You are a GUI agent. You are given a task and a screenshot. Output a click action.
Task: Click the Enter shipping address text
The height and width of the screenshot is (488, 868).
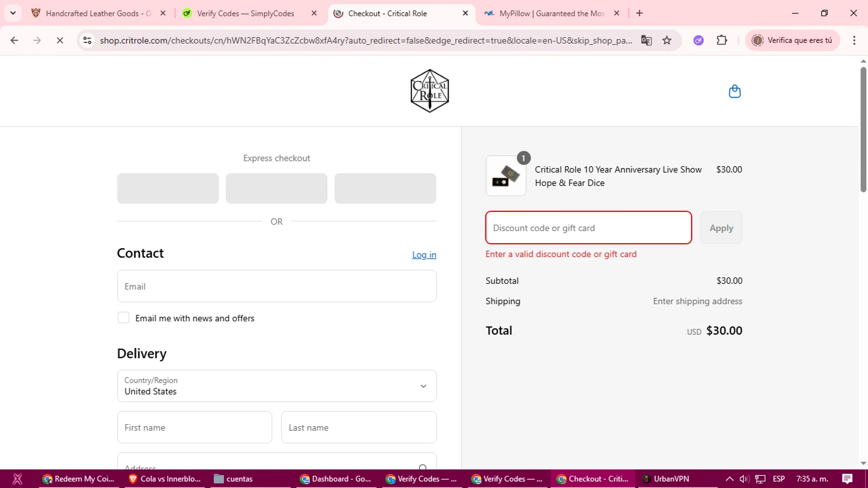[697, 301]
